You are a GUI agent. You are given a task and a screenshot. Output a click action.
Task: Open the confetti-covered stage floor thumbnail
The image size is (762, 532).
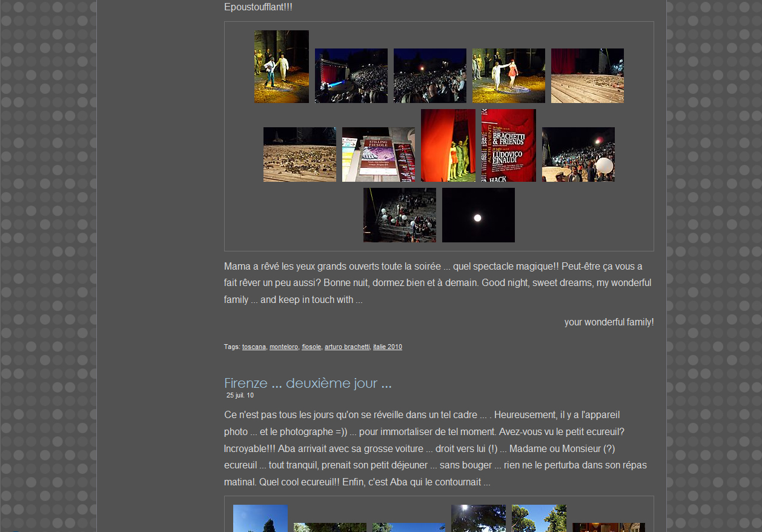click(x=299, y=155)
